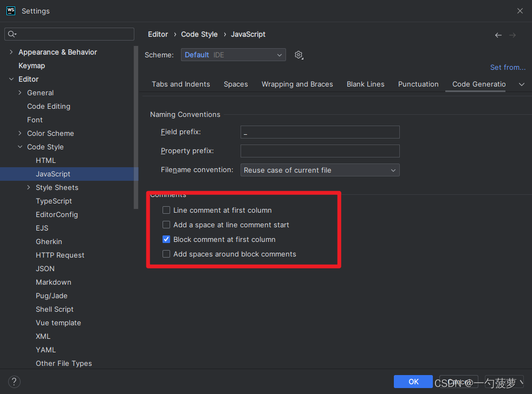The width and height of the screenshot is (532, 394).
Task: Switch to the Spaces tab
Action: pyautogui.click(x=236, y=84)
